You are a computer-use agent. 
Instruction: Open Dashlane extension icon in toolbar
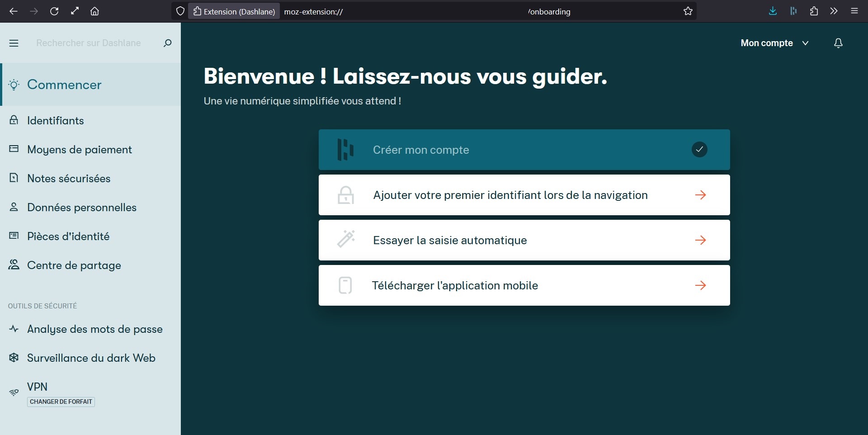(793, 11)
